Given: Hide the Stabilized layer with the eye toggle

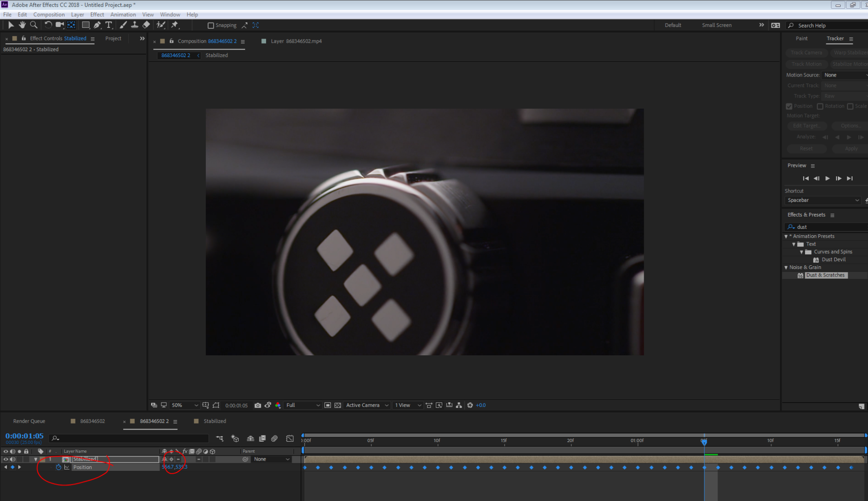Looking at the screenshot, I should pos(5,459).
